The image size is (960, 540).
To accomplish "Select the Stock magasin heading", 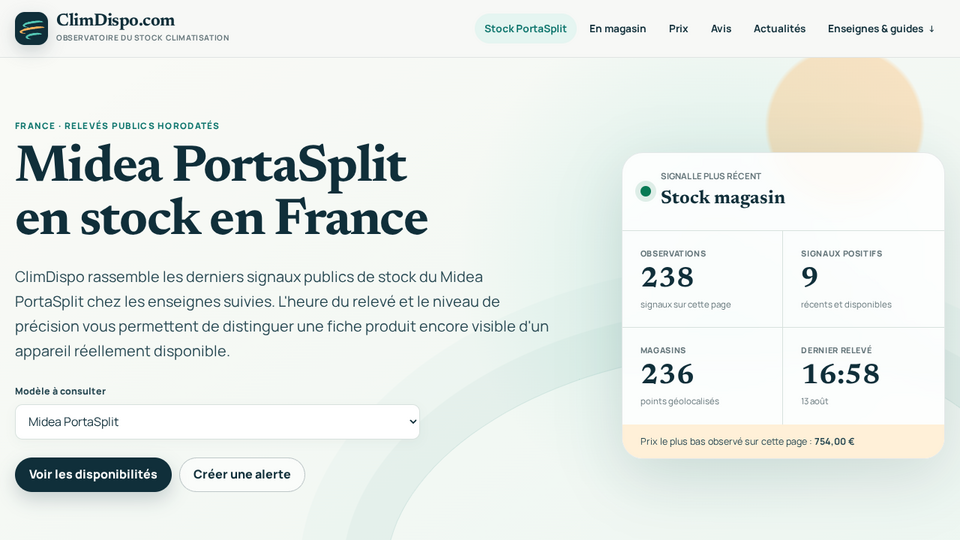I will (x=722, y=197).
